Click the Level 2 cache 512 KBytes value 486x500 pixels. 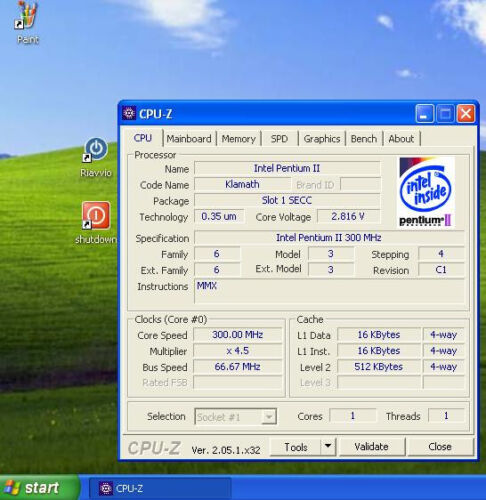pos(379,367)
